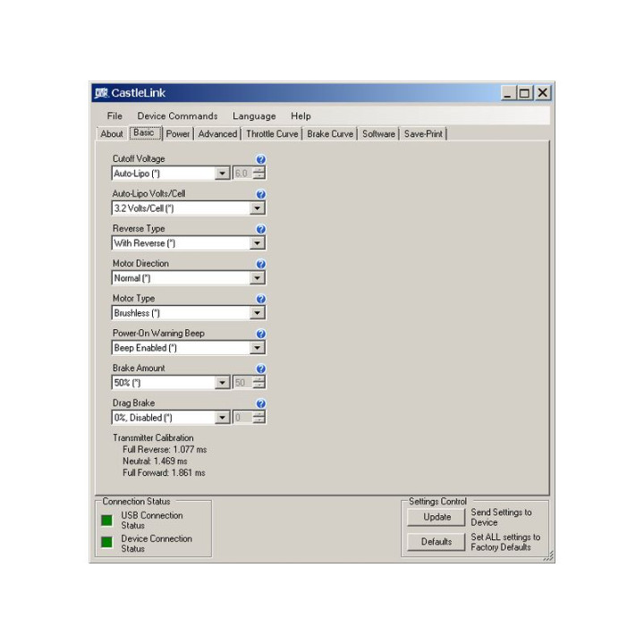Click the Cutoff Voltage 6.0 value field
Viewport: 644px width, 644px height.
pyautogui.click(x=242, y=174)
